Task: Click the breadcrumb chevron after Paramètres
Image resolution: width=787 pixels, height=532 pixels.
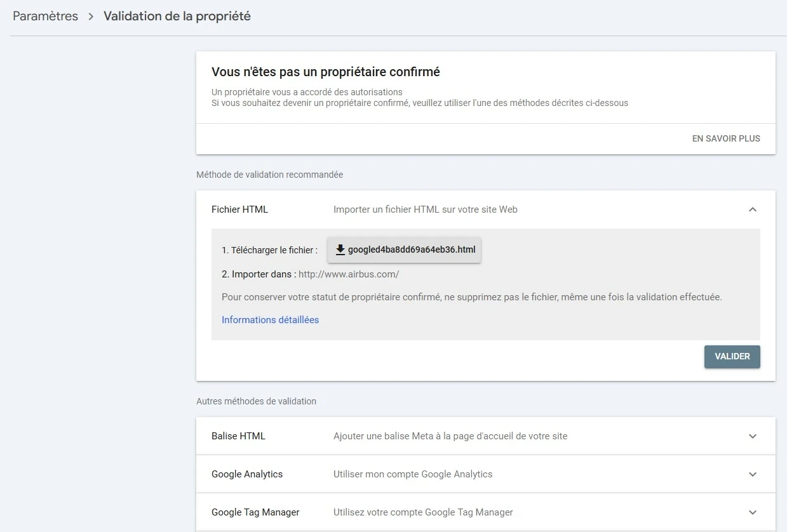Action: (90, 16)
